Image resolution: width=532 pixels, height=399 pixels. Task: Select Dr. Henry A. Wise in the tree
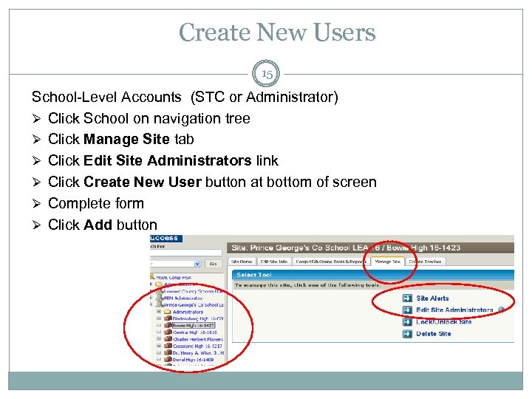pyautogui.click(x=198, y=353)
